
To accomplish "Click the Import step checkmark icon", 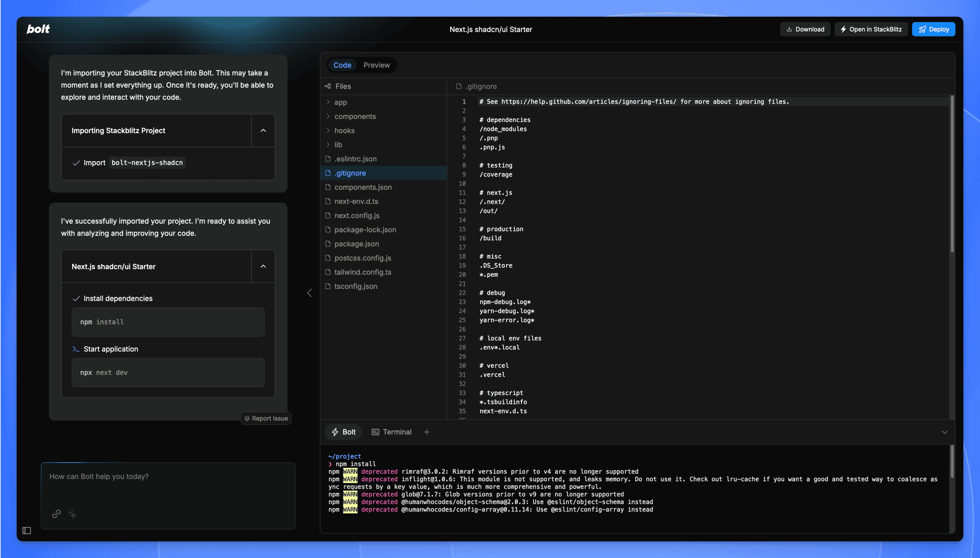I will pyautogui.click(x=76, y=163).
